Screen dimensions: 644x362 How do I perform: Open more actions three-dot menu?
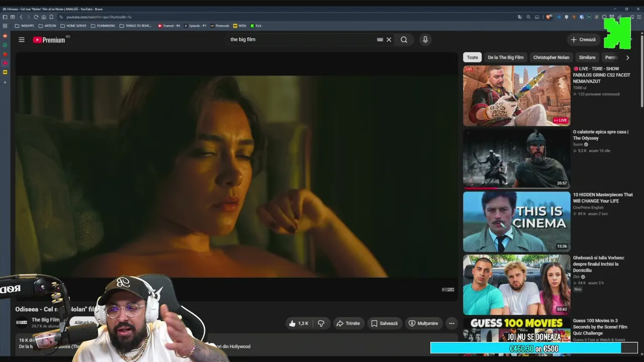[452, 323]
